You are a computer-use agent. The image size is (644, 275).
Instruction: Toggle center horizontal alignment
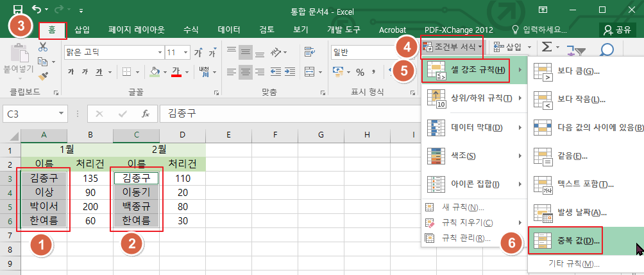click(246, 72)
